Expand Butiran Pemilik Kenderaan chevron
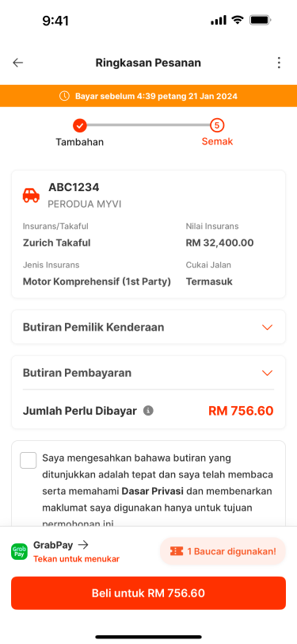 point(268,328)
